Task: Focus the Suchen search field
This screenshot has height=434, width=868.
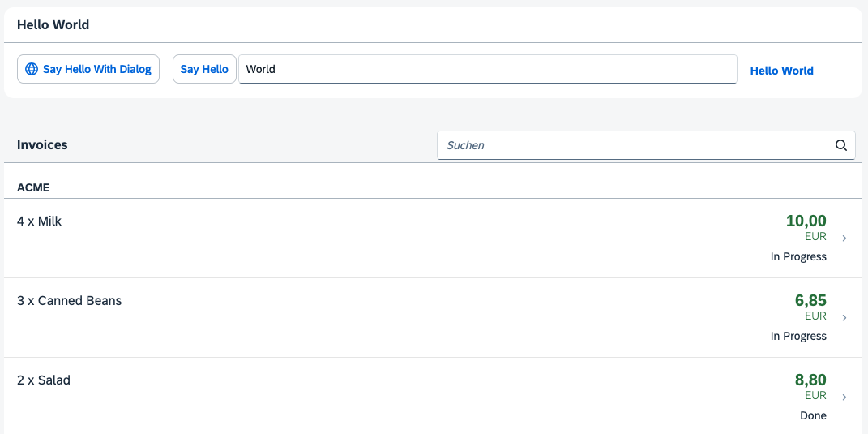Action: pyautogui.click(x=646, y=145)
